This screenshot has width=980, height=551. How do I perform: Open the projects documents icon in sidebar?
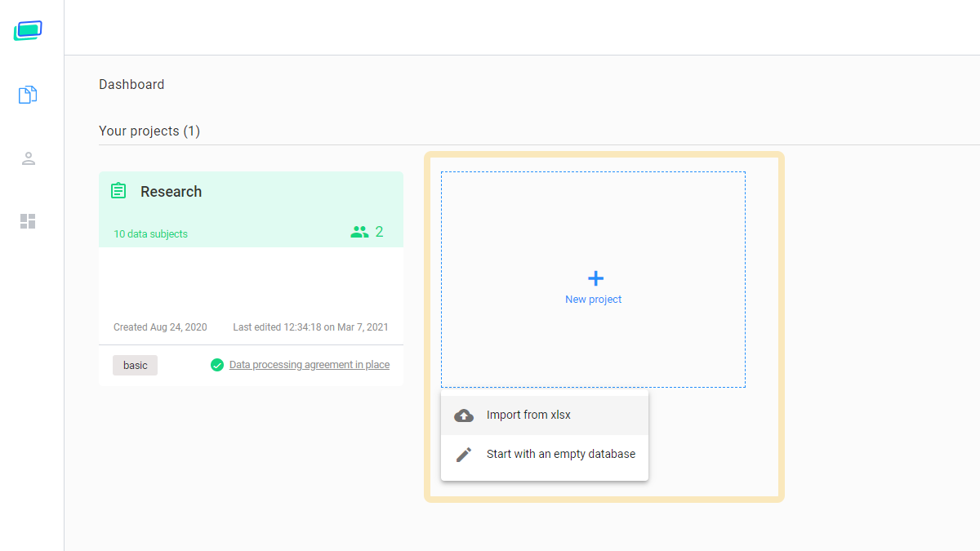(x=28, y=95)
